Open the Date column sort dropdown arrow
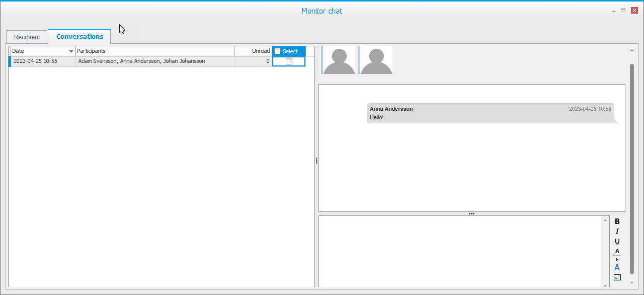644x295 pixels. point(71,51)
